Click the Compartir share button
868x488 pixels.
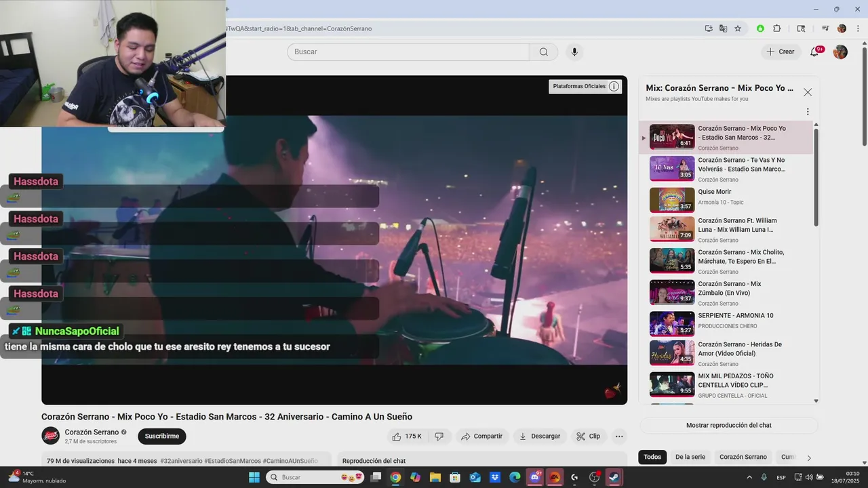[481, 436]
